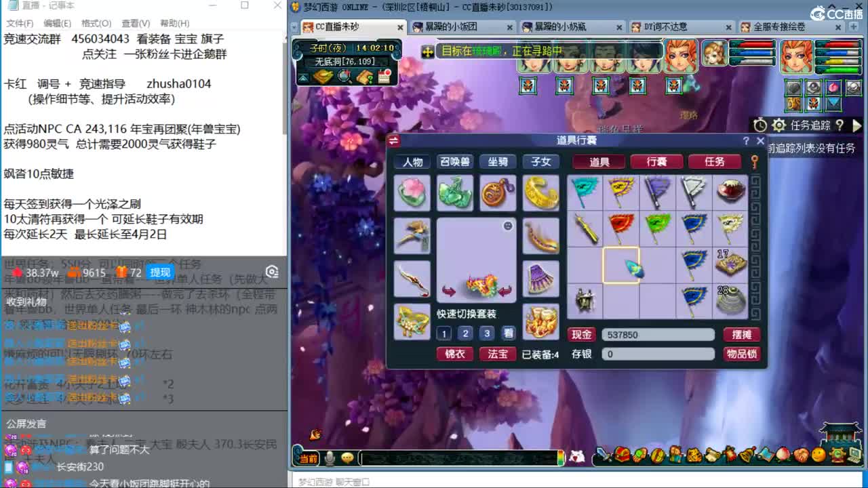Open the treasure chest icon in bottom toolbar
Viewport: 868px width, 488px height.
click(x=623, y=455)
